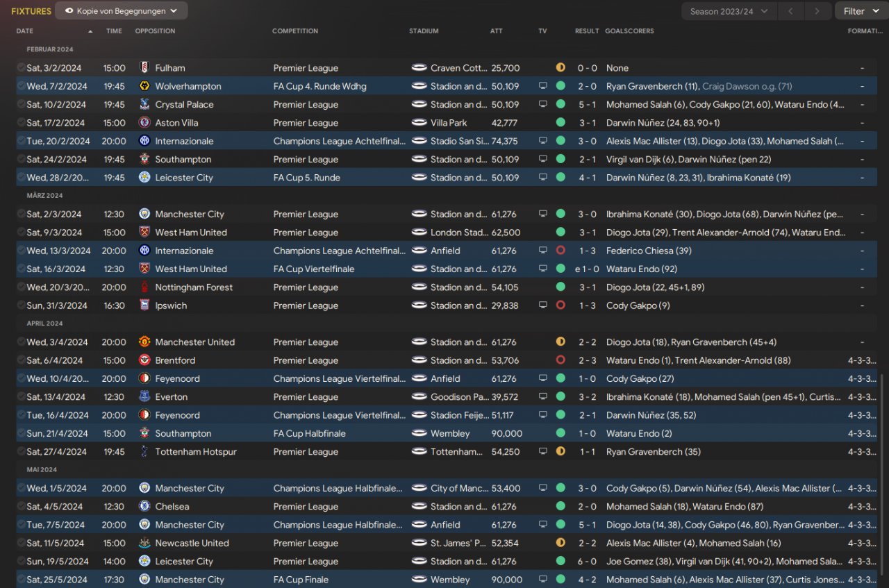Image resolution: width=889 pixels, height=588 pixels.
Task: Open the Season 2023/24 dropdown
Action: [728, 11]
